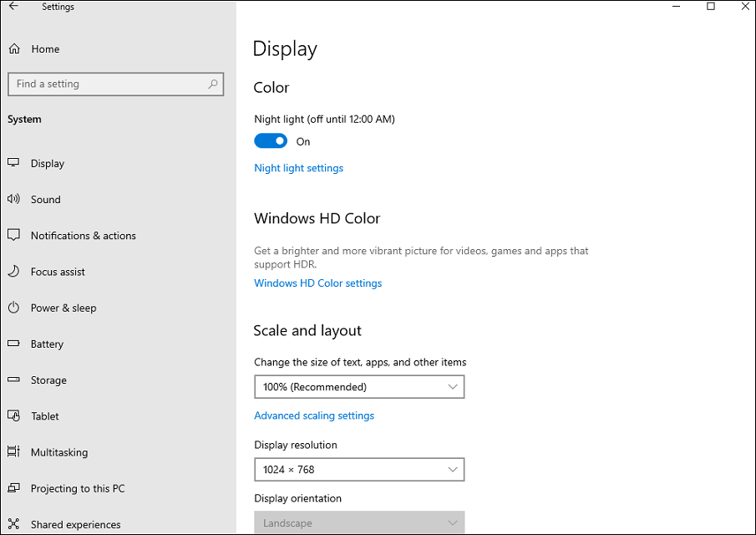Open the scaling percentage dropdown

point(359,387)
